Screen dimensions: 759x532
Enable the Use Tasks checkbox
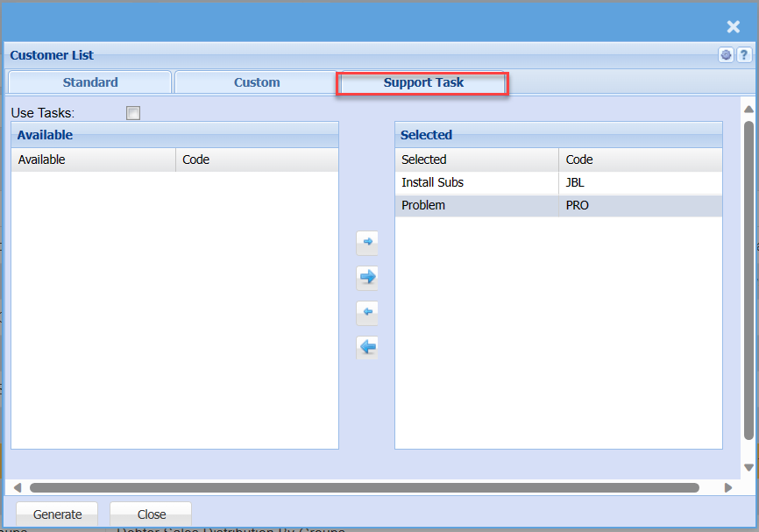click(x=133, y=113)
